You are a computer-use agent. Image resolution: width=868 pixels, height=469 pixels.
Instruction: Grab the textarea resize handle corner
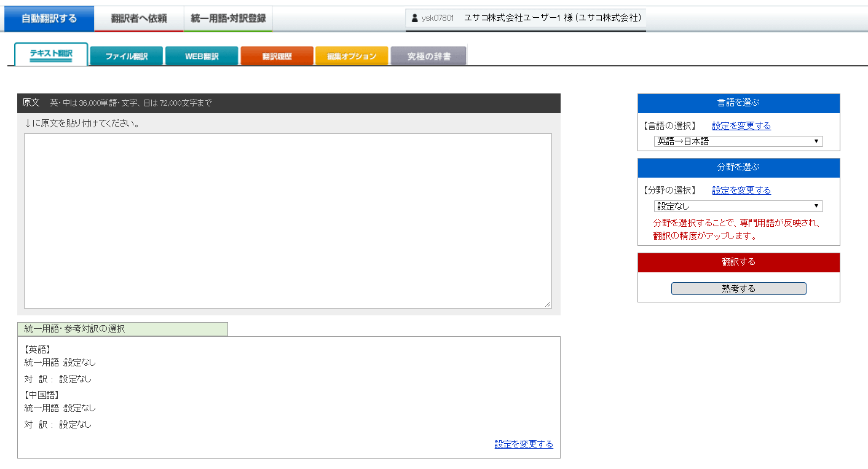click(x=547, y=304)
